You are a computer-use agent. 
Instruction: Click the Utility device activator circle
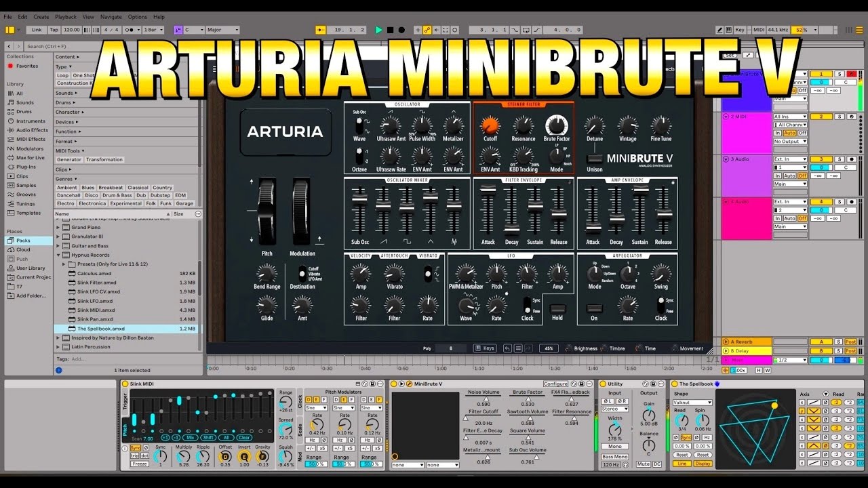click(603, 384)
